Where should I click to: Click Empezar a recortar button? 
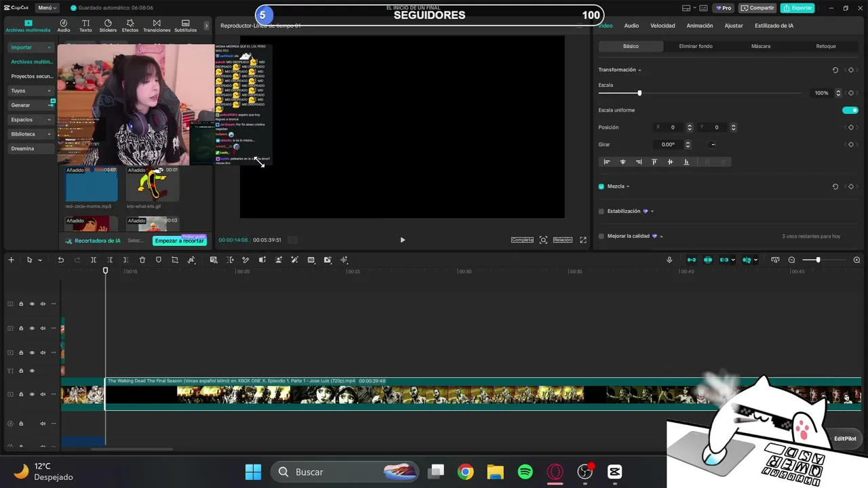click(180, 241)
